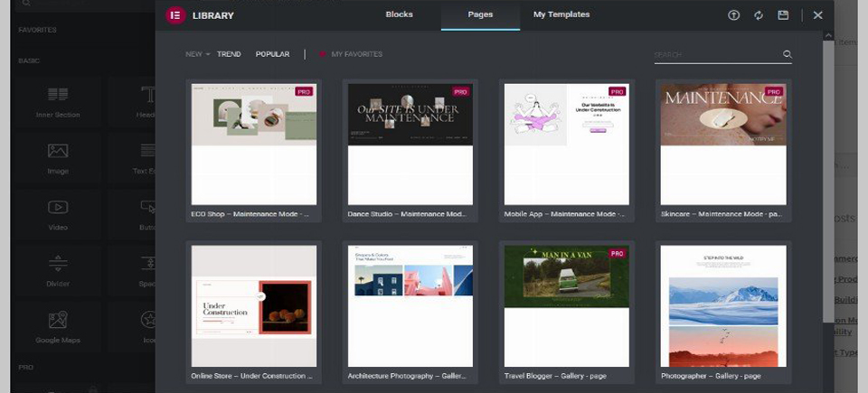Sync the library with refresh icon

click(x=759, y=15)
